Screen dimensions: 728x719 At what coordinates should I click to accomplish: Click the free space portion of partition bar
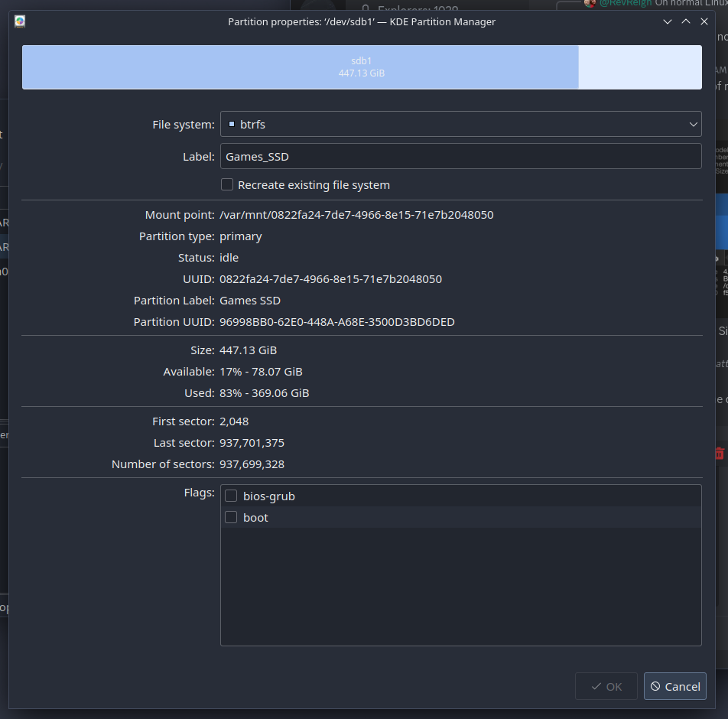(x=640, y=67)
